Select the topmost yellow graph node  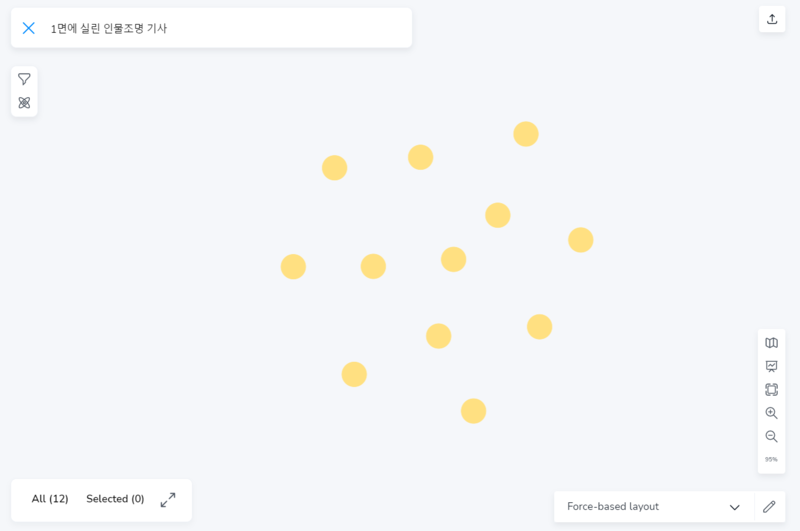tap(526, 134)
